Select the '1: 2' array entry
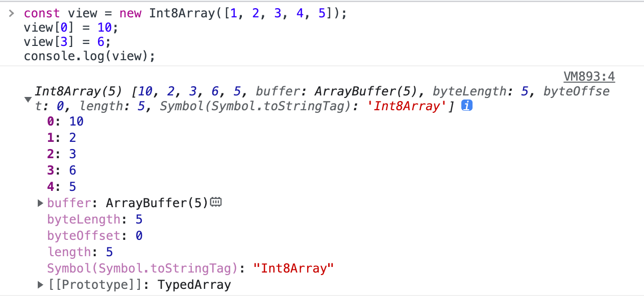This screenshot has height=296, width=644. point(62,138)
